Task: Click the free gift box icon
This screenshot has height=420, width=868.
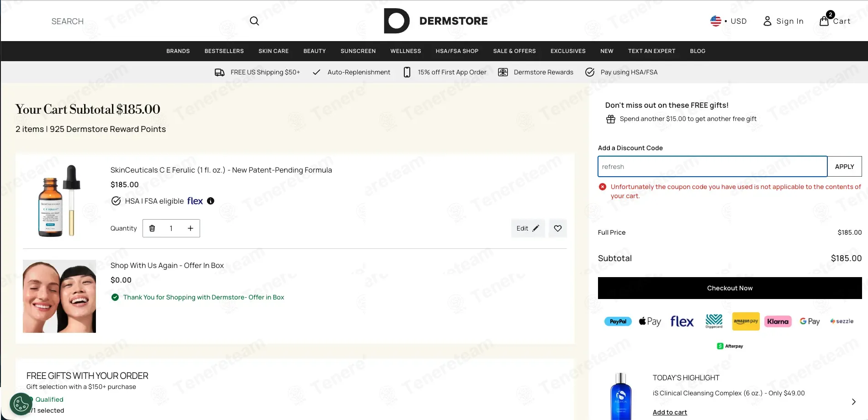Action: point(611,119)
